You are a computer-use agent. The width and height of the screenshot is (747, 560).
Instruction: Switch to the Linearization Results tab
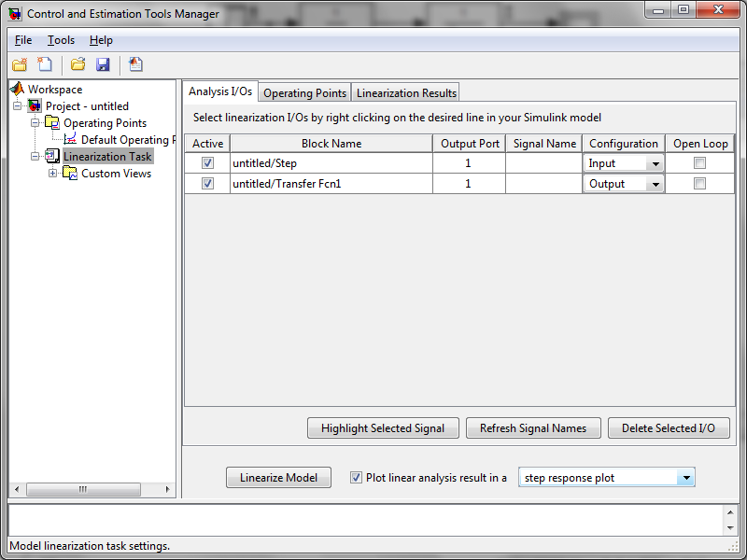tap(406, 92)
